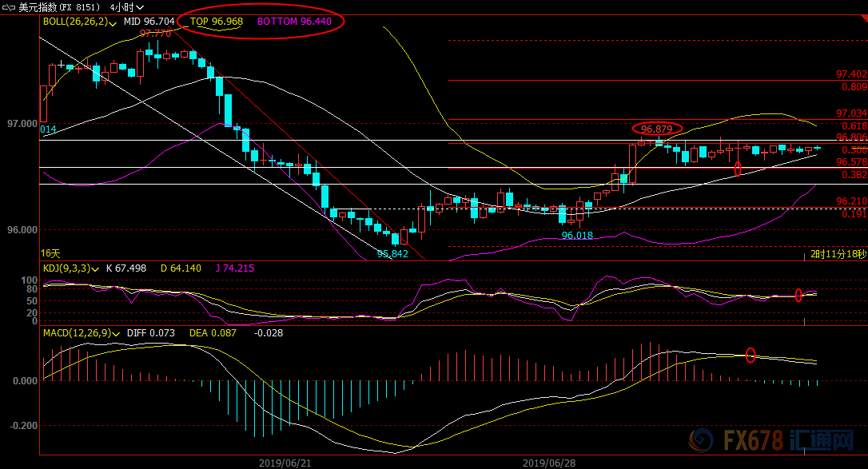
Task: Click the 美元指数 (FX 8151) symbol title
Action: point(59,7)
